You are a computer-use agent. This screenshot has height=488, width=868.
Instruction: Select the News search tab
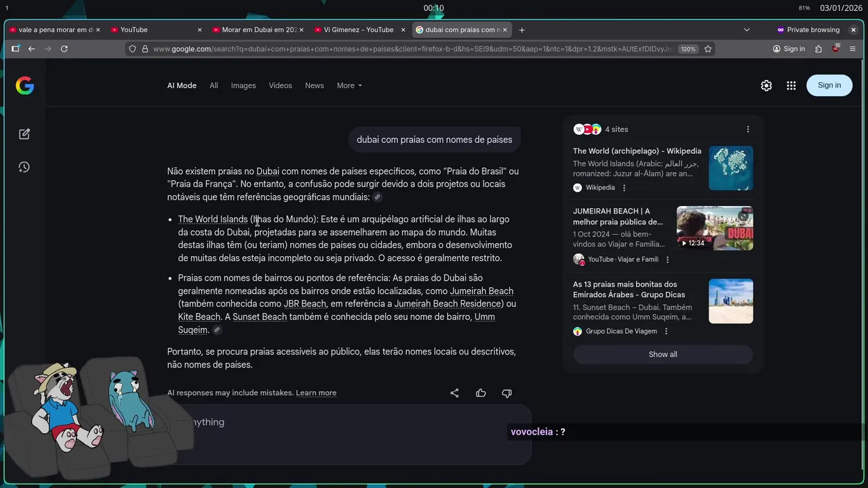(314, 85)
